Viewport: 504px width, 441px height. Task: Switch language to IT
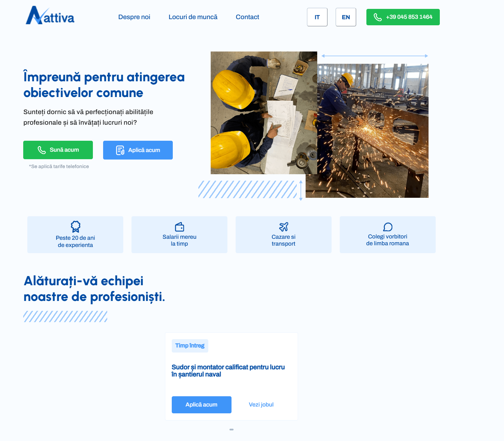click(317, 17)
